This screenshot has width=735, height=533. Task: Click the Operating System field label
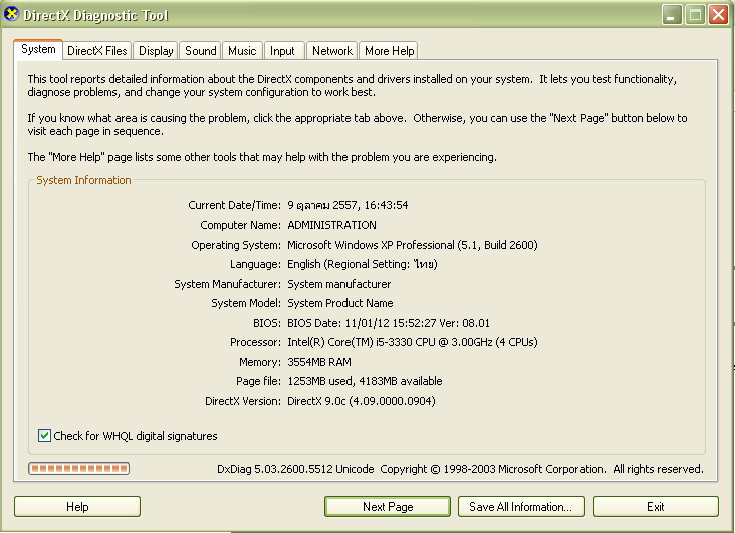pos(236,245)
